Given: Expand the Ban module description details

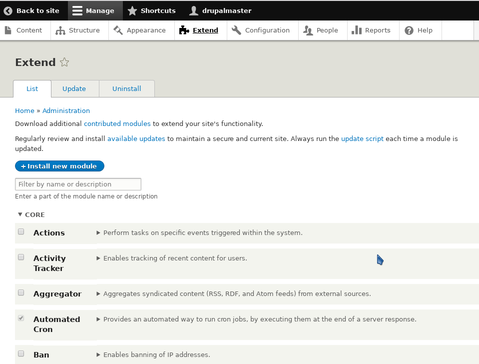Looking at the screenshot, I should pyautogui.click(x=98, y=355).
